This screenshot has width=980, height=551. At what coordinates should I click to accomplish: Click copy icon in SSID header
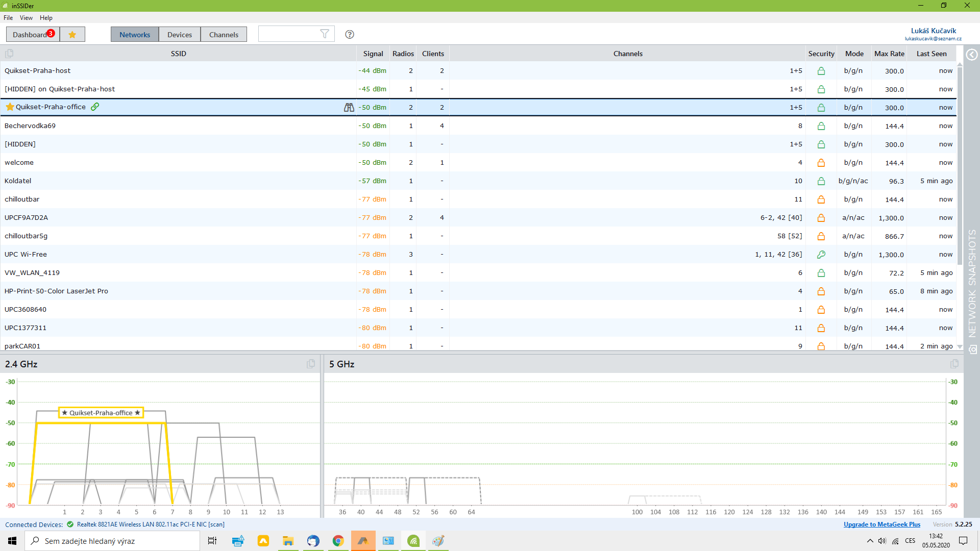pos(9,54)
